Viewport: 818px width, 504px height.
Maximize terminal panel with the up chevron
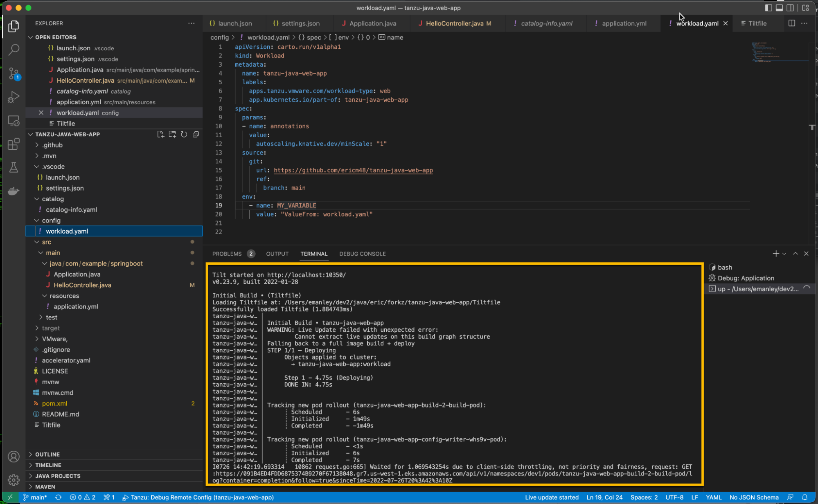point(795,254)
